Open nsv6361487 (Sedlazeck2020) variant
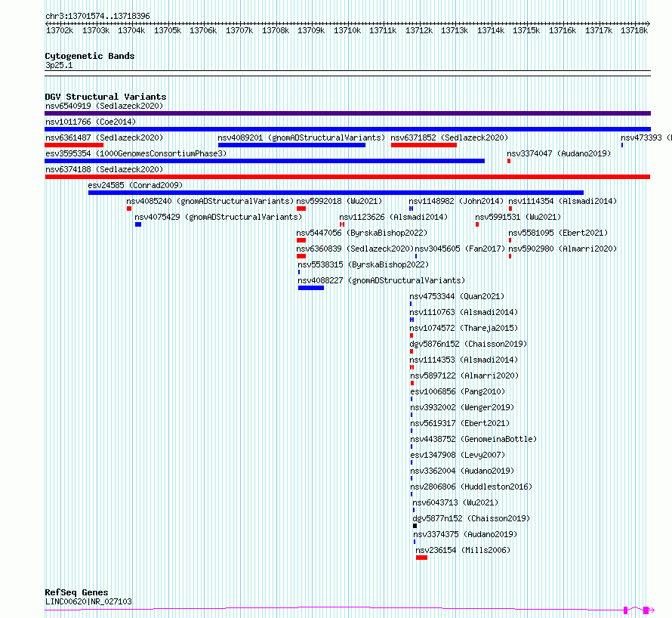 click(104, 138)
